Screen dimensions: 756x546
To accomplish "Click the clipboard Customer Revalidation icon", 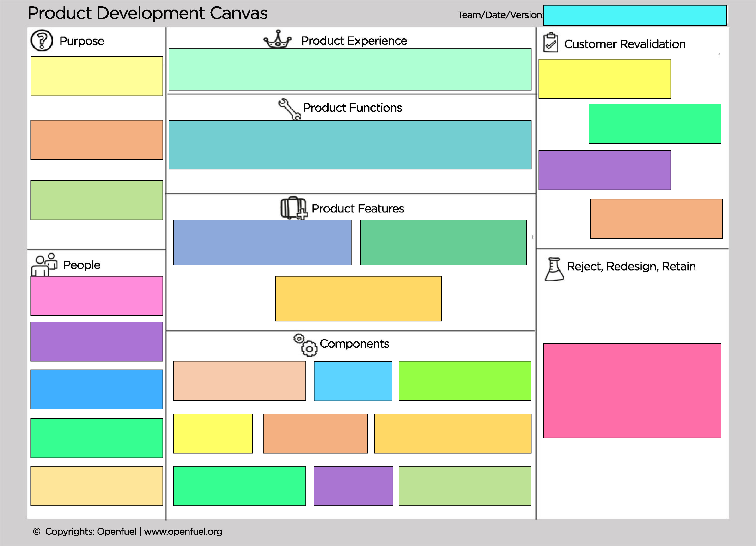I will pos(550,42).
